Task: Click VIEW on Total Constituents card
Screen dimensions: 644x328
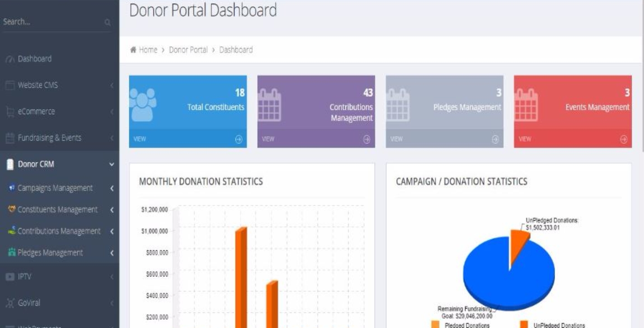Action: click(x=140, y=139)
